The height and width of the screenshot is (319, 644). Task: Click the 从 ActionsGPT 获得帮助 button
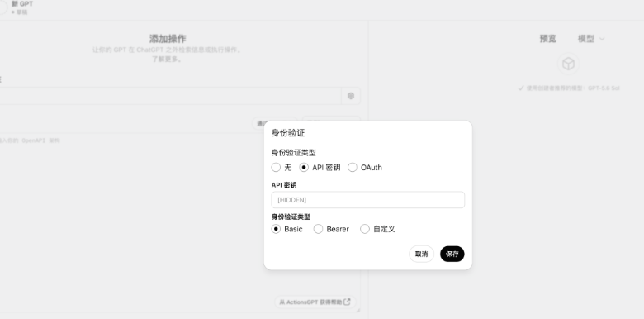coord(315,302)
